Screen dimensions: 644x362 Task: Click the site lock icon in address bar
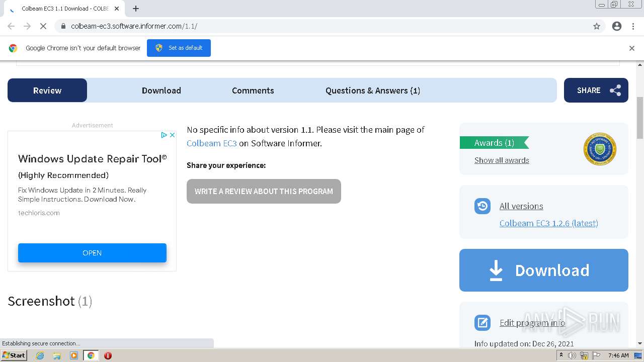(x=63, y=26)
